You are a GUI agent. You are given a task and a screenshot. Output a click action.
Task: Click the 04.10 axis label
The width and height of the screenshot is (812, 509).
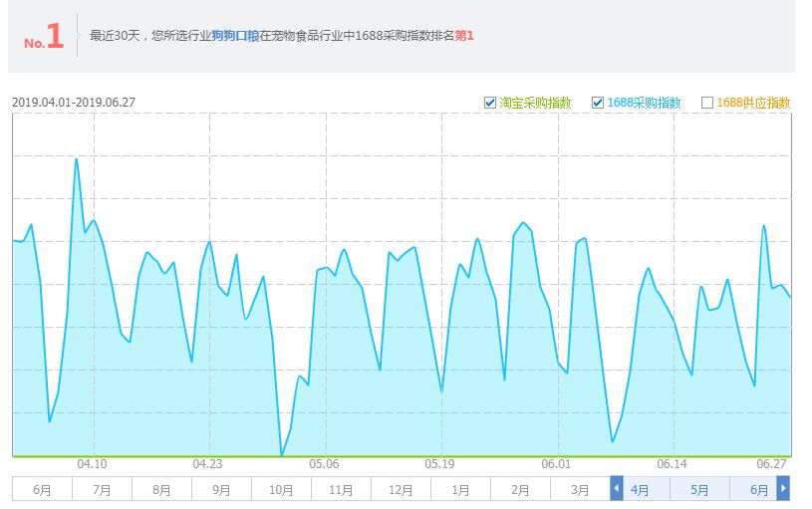(93, 463)
